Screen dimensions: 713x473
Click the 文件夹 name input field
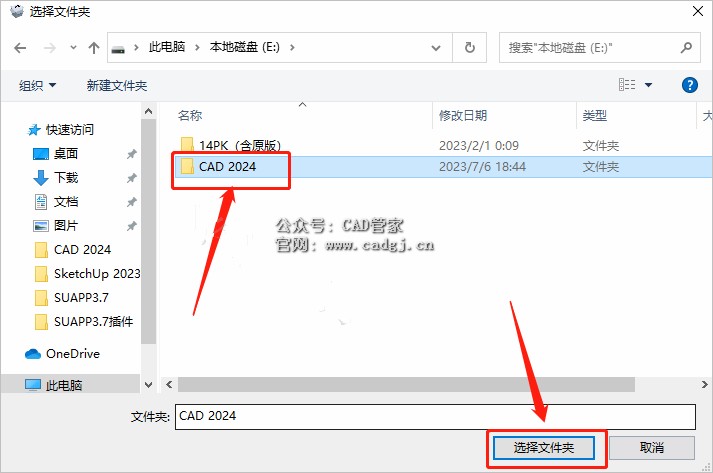pyautogui.click(x=435, y=416)
